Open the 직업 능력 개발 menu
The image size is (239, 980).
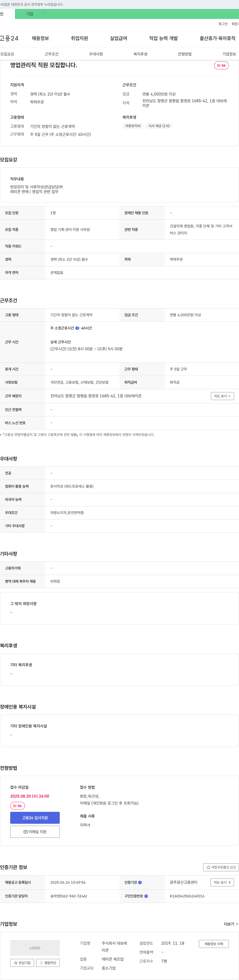[x=163, y=38]
